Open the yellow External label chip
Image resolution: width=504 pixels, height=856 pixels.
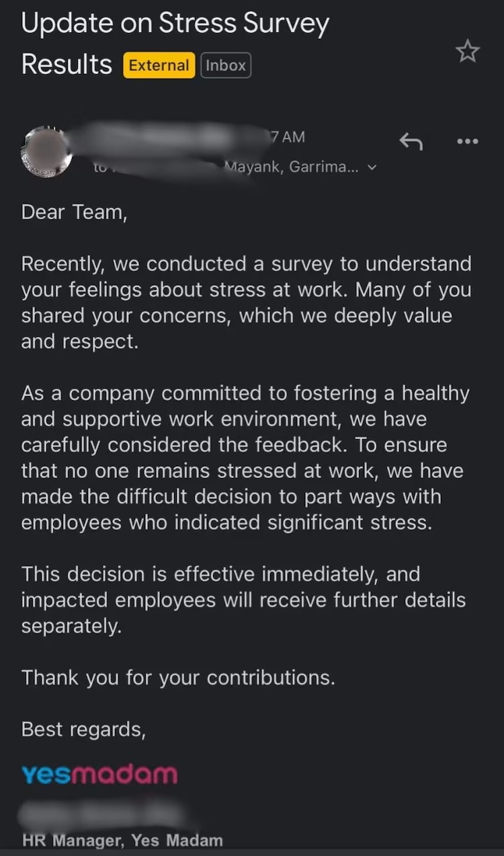(x=159, y=65)
